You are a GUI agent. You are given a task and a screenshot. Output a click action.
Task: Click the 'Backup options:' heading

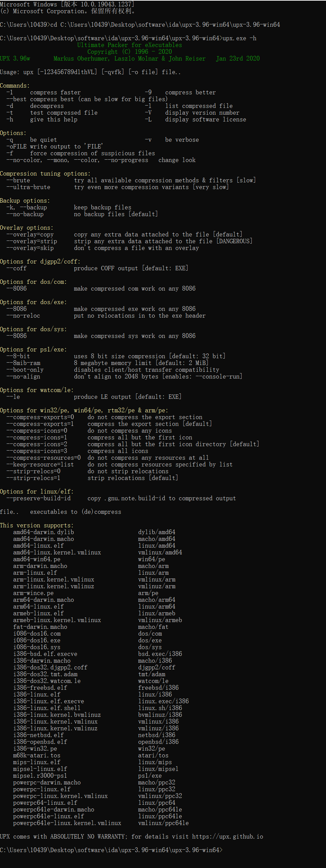pyautogui.click(x=25, y=201)
